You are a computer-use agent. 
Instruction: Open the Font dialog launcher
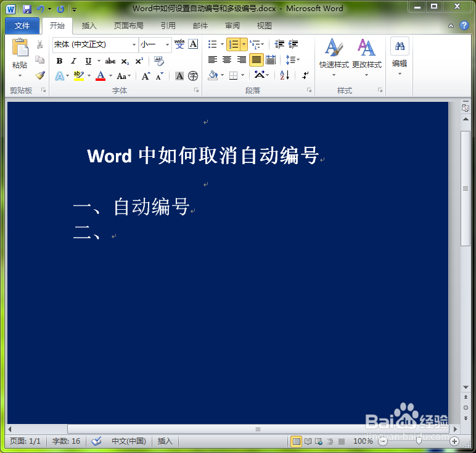197,90
